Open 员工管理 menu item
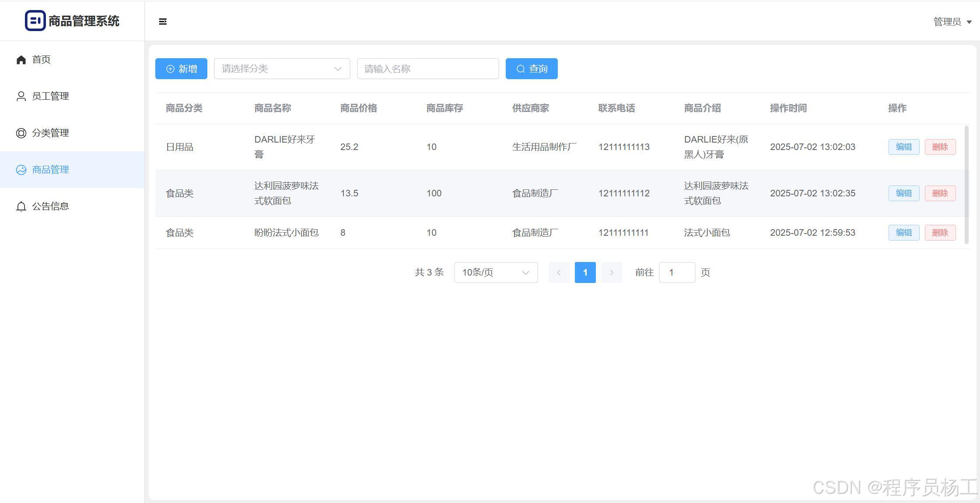The width and height of the screenshot is (980, 503). click(x=50, y=96)
